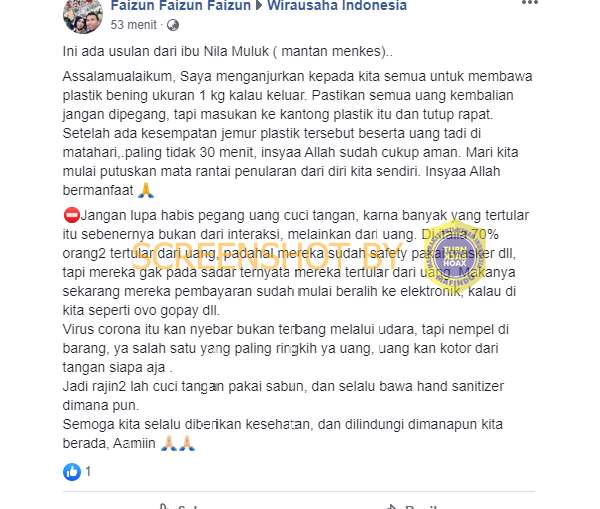This screenshot has width=600, height=509.
Task: Click the arrow between author and group name
Action: [259, 6]
